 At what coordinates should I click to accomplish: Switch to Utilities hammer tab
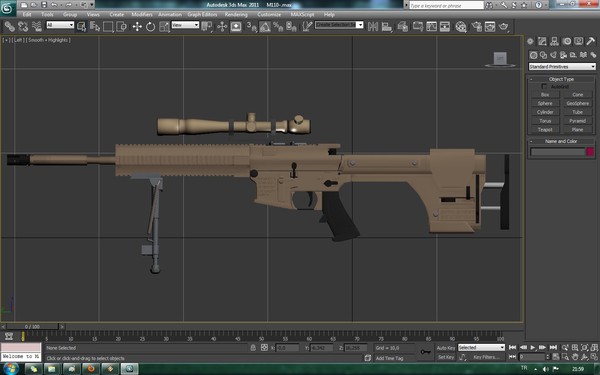tap(591, 41)
